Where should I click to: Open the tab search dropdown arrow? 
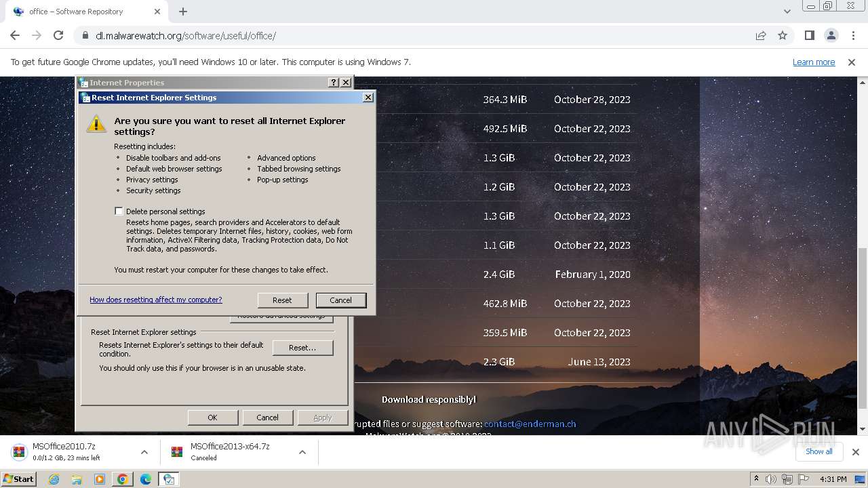(x=787, y=12)
